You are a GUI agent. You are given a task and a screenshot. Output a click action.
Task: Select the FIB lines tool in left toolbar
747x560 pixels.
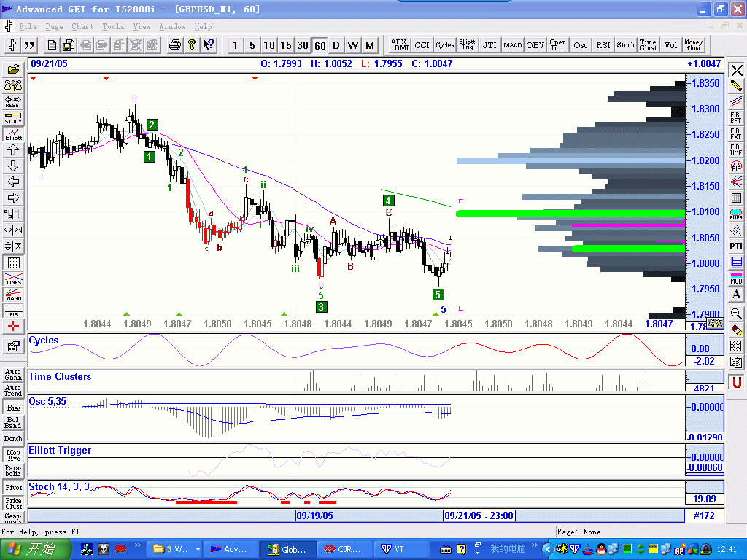click(x=13, y=311)
